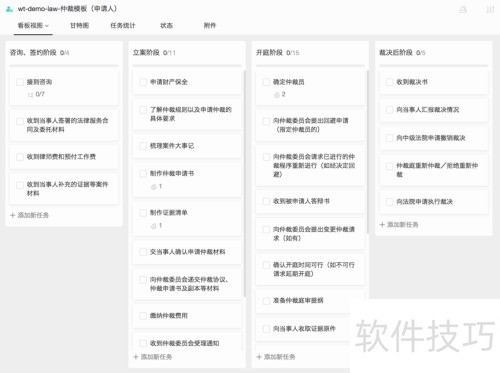This screenshot has height=373, width=500.
Task: Mark 向中级法院申请撤销裁决 as complete
Action: (389, 138)
